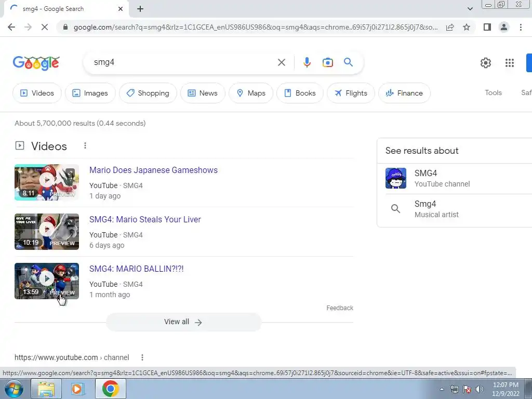Search by image with the camera icon
Image resolution: width=532 pixels, height=399 pixels.
coord(327,62)
